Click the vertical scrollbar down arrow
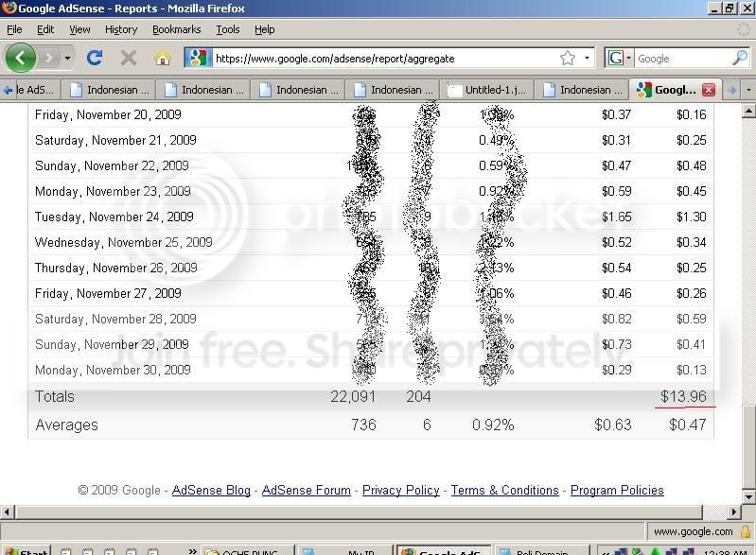 (748, 496)
